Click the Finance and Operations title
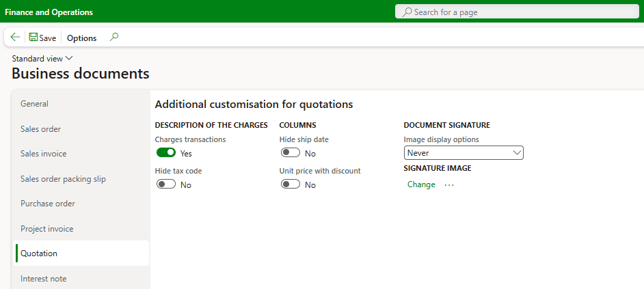 click(x=49, y=12)
